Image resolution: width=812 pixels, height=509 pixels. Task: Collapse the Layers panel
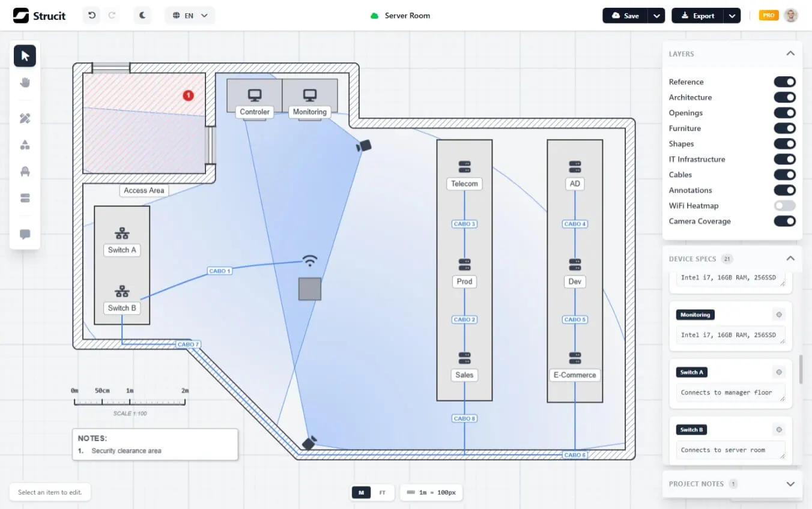790,53
